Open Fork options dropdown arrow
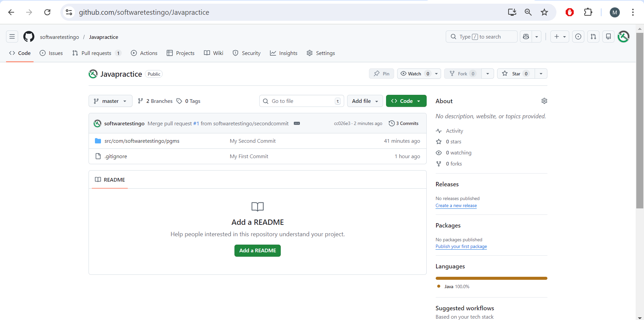The height and width of the screenshot is (320, 644). point(488,74)
